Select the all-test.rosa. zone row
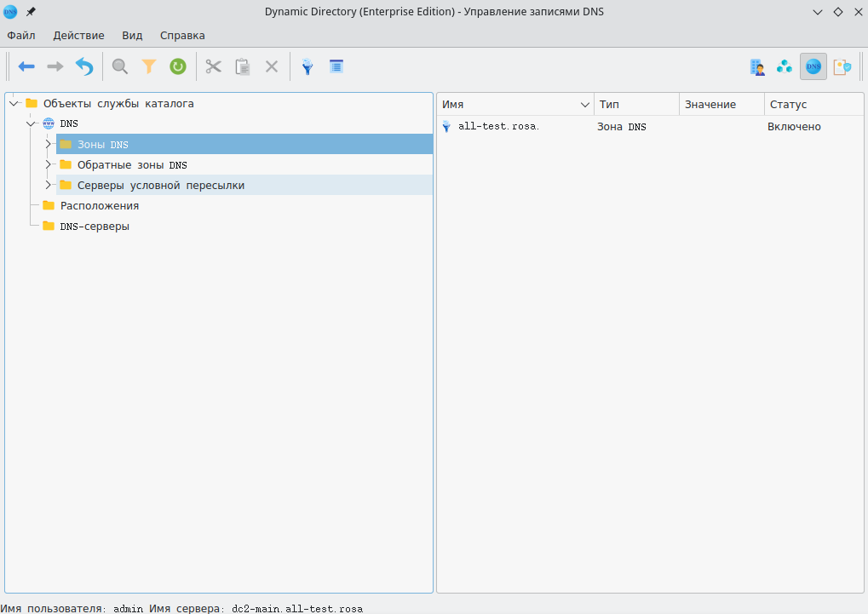 pos(498,127)
